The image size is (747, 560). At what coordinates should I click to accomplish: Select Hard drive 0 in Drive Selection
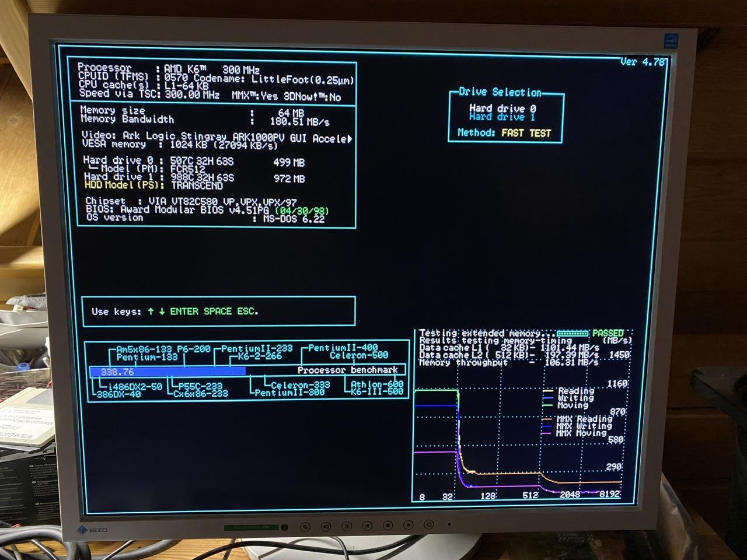pyautogui.click(x=502, y=108)
